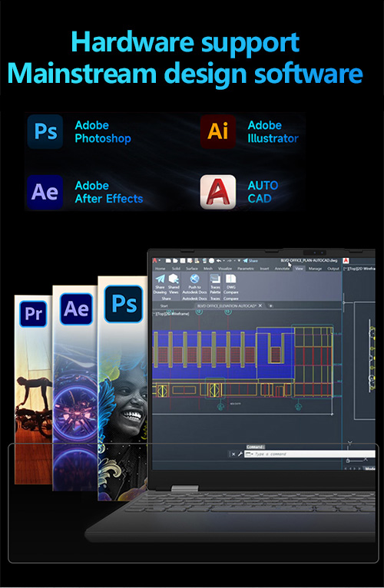384x588 pixels.
Task: Expand the quick access toolbar dropdown arrow
Action: point(239,260)
